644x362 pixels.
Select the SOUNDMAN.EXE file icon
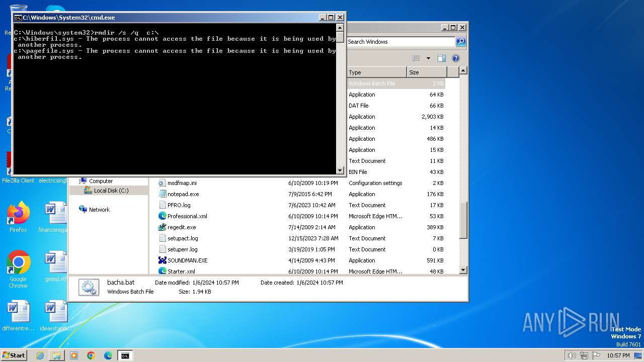[x=162, y=260]
